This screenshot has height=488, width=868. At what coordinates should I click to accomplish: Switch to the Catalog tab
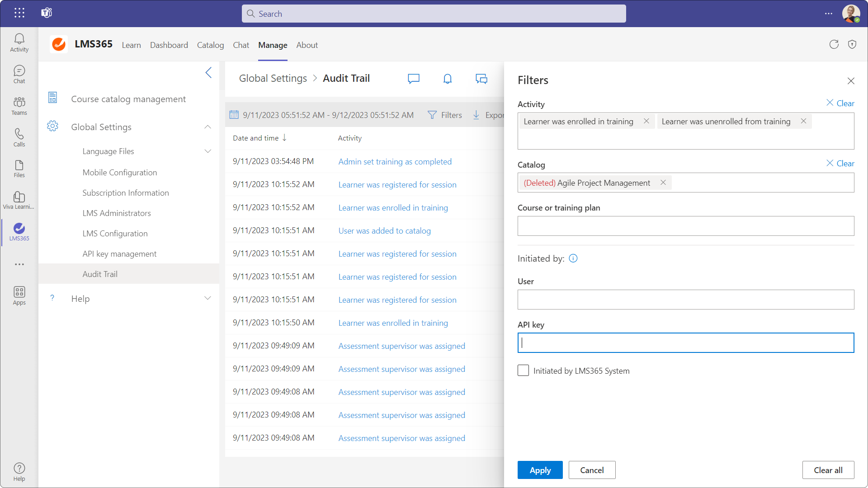click(x=210, y=45)
